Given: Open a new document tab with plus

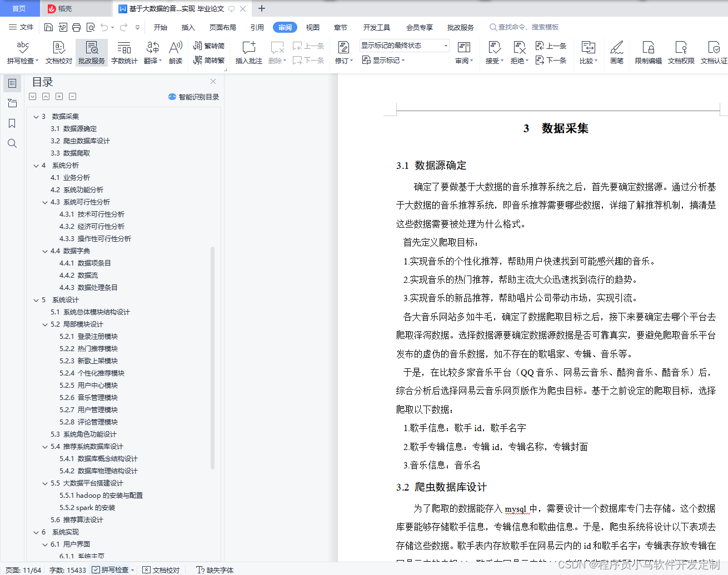Looking at the screenshot, I should coord(262,8).
